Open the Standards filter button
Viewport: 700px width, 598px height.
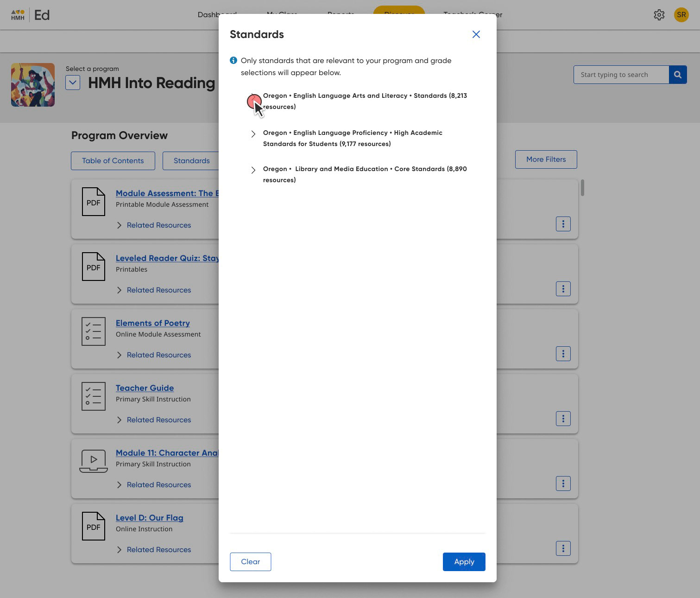click(191, 160)
